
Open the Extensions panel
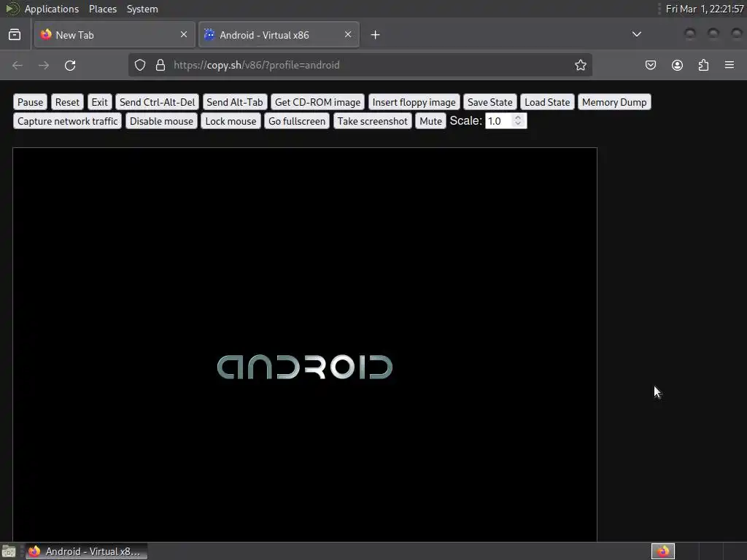click(x=703, y=65)
